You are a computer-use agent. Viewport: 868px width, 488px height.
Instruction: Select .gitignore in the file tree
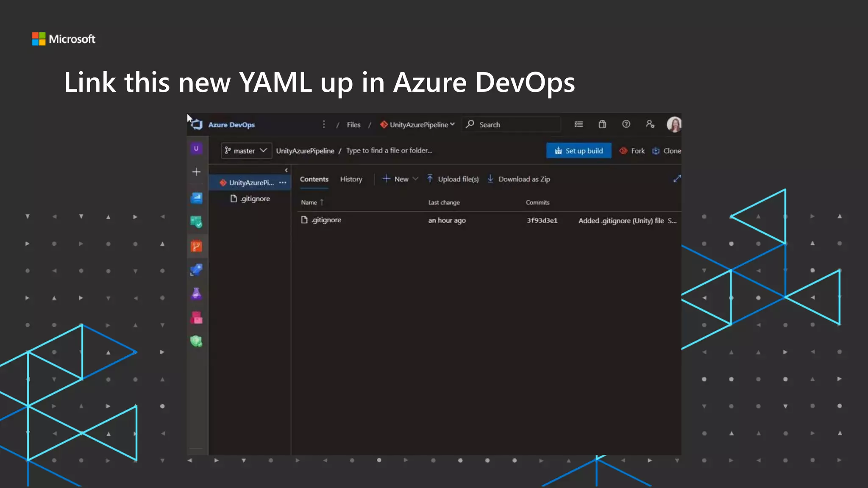pyautogui.click(x=250, y=199)
